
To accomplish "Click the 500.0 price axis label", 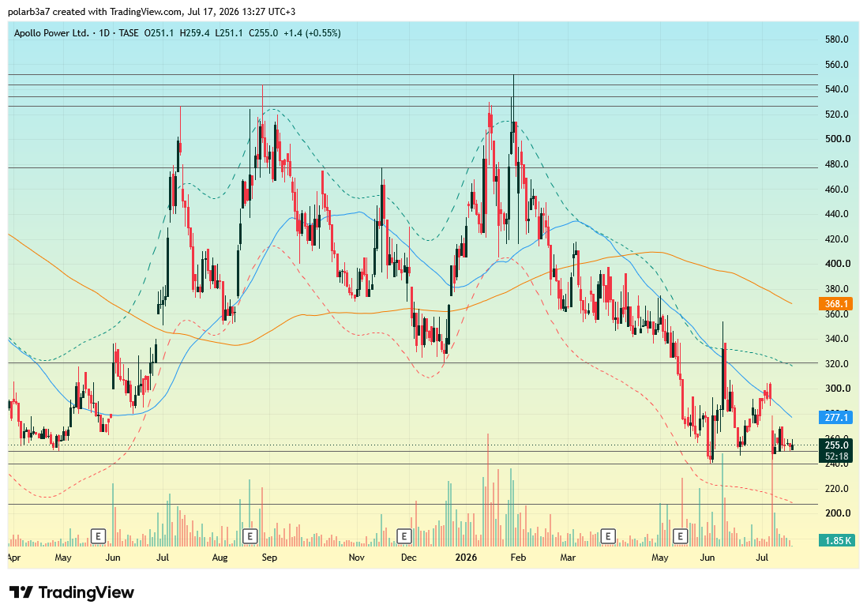I will coord(836,139).
